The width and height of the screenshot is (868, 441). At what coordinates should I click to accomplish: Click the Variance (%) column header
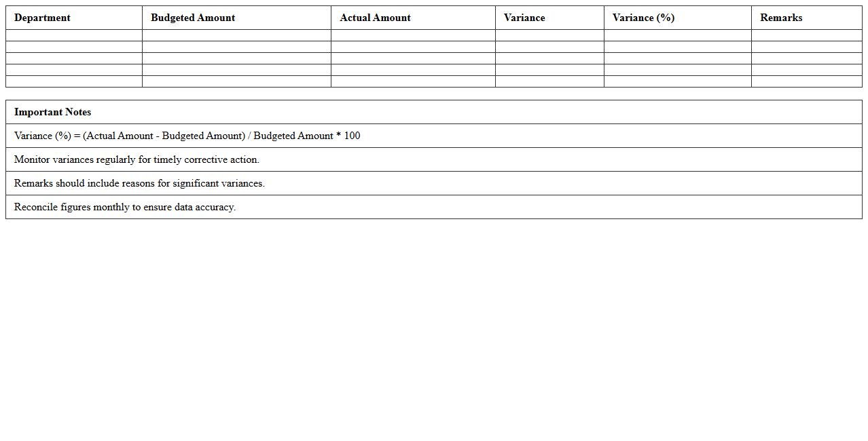643,18
